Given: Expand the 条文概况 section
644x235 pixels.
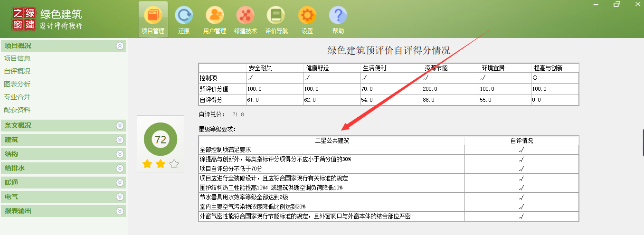Looking at the screenshot, I should (120, 126).
